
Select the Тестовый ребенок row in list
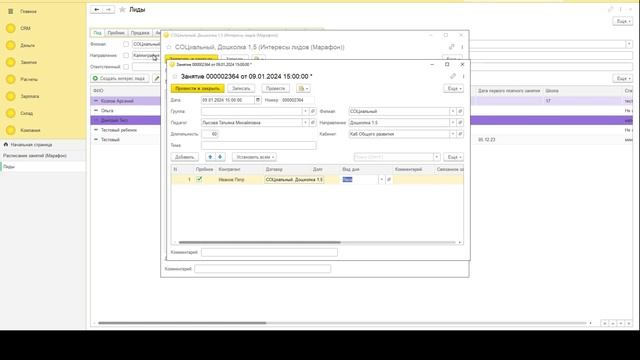(126, 130)
